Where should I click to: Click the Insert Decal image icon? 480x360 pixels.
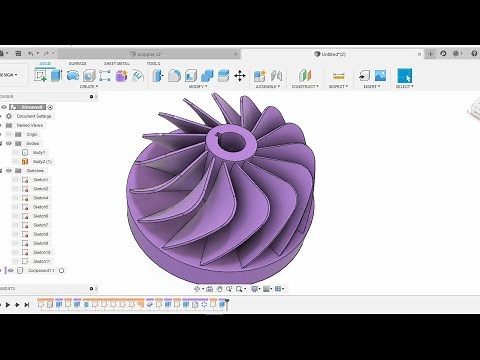(380, 76)
